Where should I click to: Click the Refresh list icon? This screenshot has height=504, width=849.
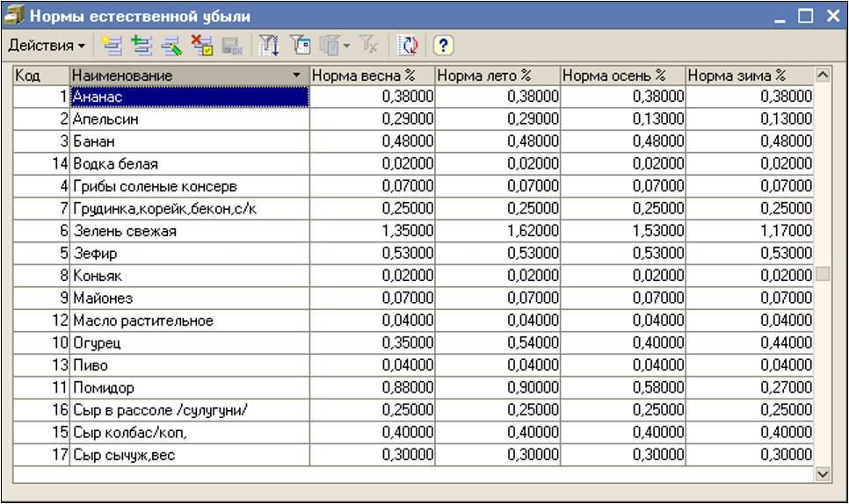click(408, 44)
